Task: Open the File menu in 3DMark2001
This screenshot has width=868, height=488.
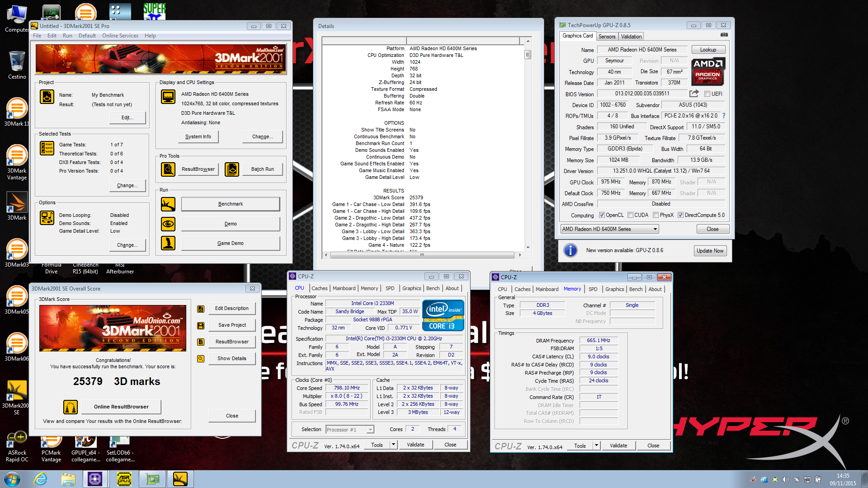Action: click(x=37, y=36)
